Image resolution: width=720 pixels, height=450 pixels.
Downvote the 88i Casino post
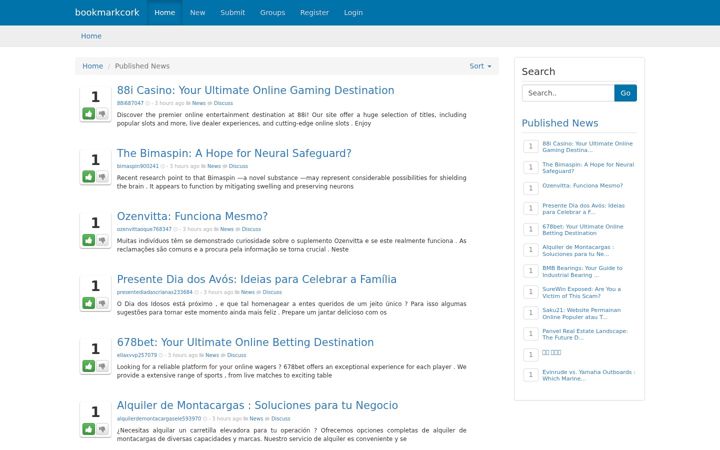click(102, 113)
